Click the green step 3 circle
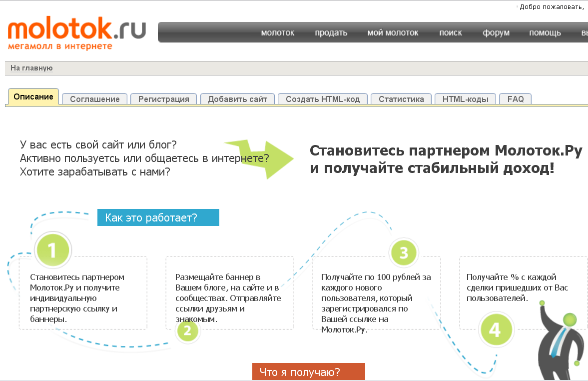The image size is (588, 381). (x=404, y=252)
